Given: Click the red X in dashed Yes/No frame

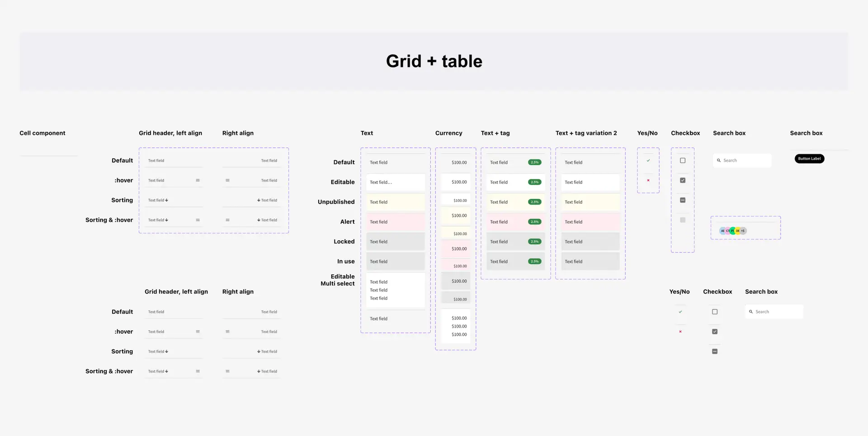Looking at the screenshot, I should click(648, 180).
